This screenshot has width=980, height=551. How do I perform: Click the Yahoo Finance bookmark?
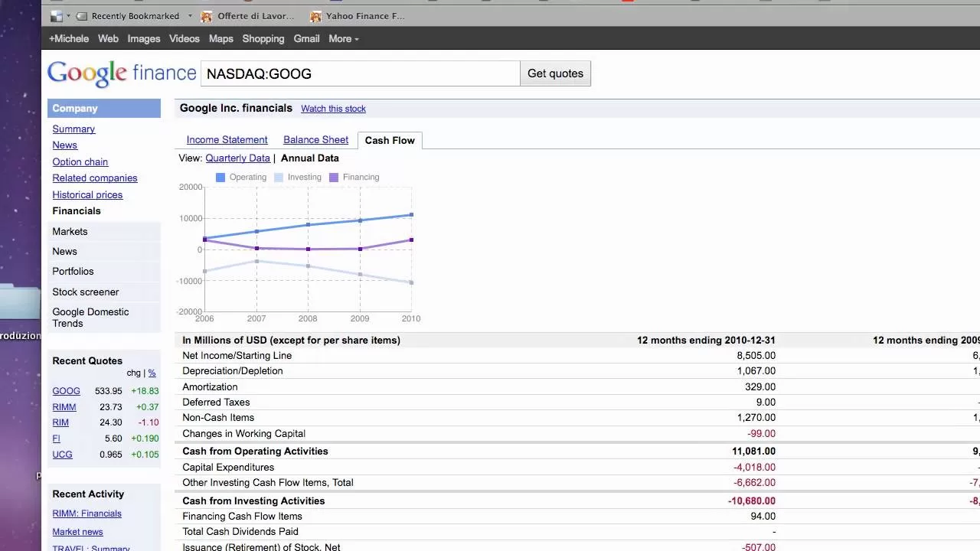coord(358,15)
